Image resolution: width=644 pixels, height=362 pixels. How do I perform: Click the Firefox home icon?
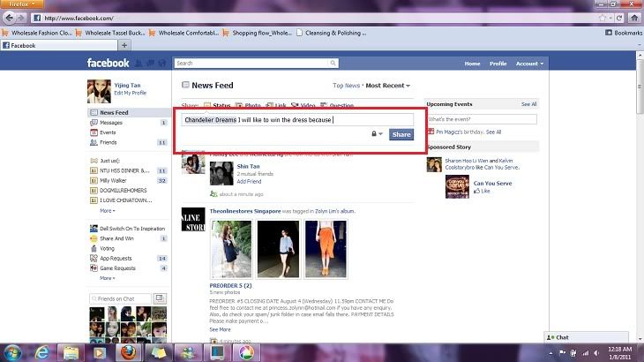pos(634,18)
